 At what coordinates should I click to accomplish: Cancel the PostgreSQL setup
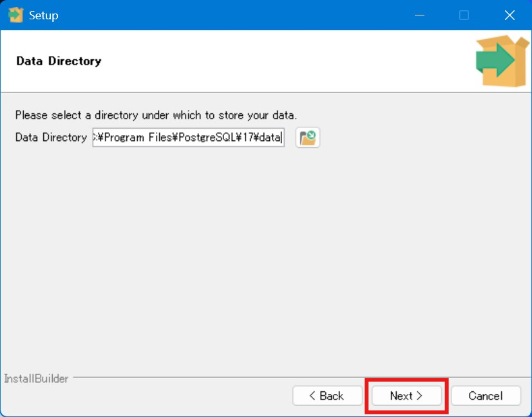click(x=486, y=396)
